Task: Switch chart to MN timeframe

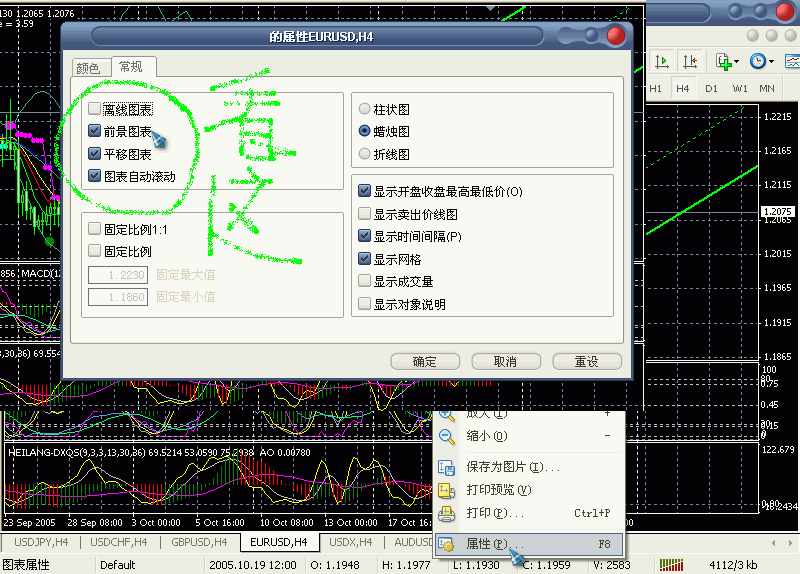Action: 767,89
